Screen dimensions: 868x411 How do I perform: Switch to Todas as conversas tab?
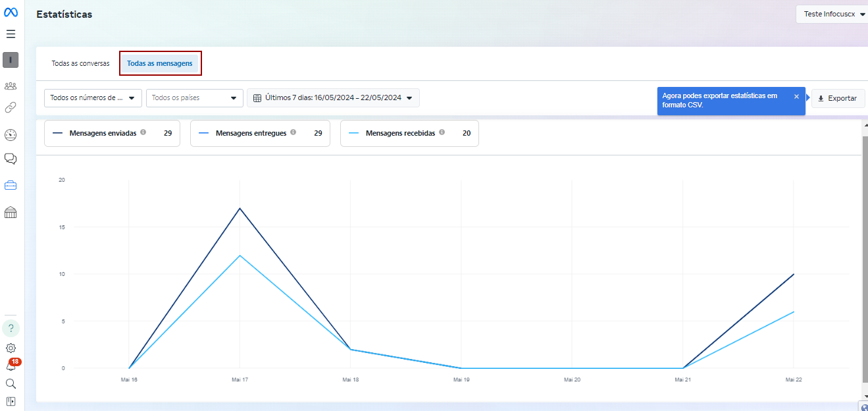(80, 64)
